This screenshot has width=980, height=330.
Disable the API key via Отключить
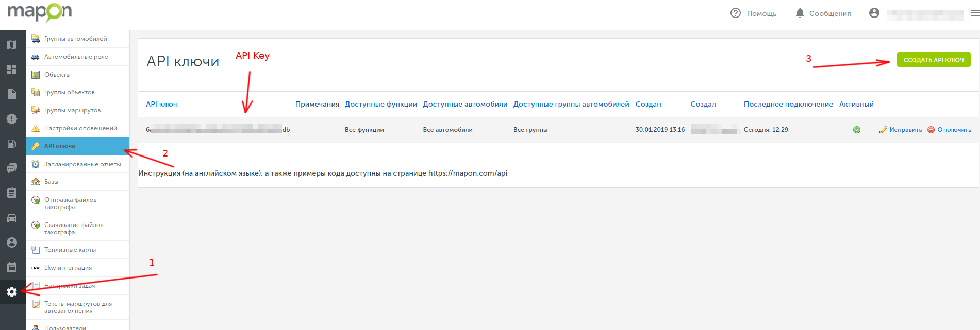[949, 130]
